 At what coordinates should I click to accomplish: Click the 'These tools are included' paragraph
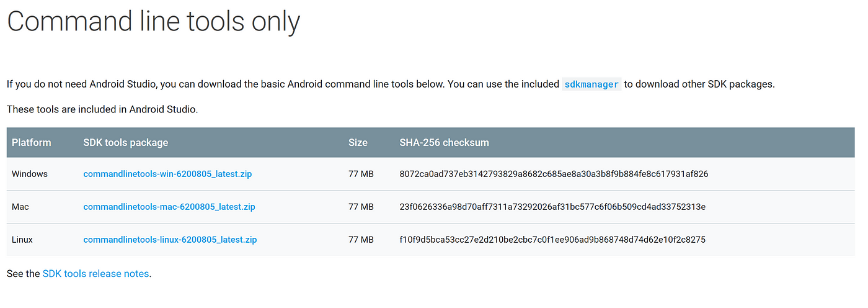(102, 109)
